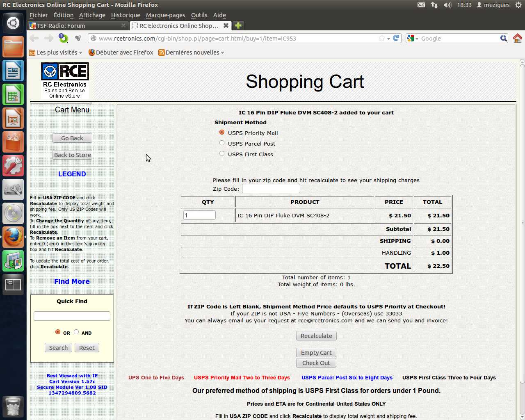Close the TSF-Radio Forum tab
This screenshot has height=420, width=525.
(123, 25)
